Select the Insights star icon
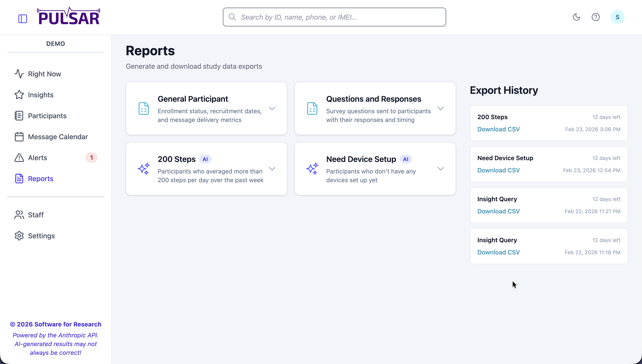 [19, 95]
